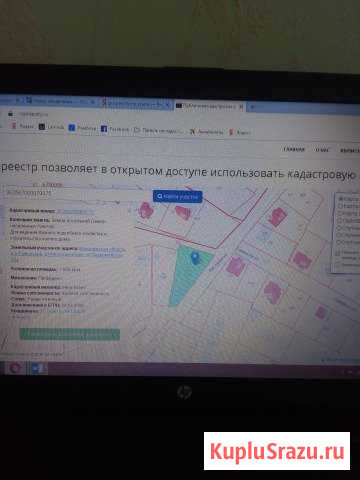Click the blue parcel search button
Screen dimensions: 360x480
pos(178,196)
